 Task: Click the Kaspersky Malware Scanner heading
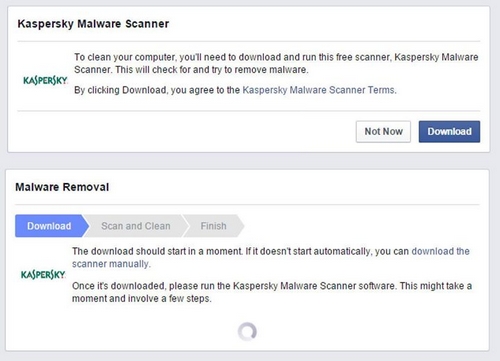click(x=93, y=24)
